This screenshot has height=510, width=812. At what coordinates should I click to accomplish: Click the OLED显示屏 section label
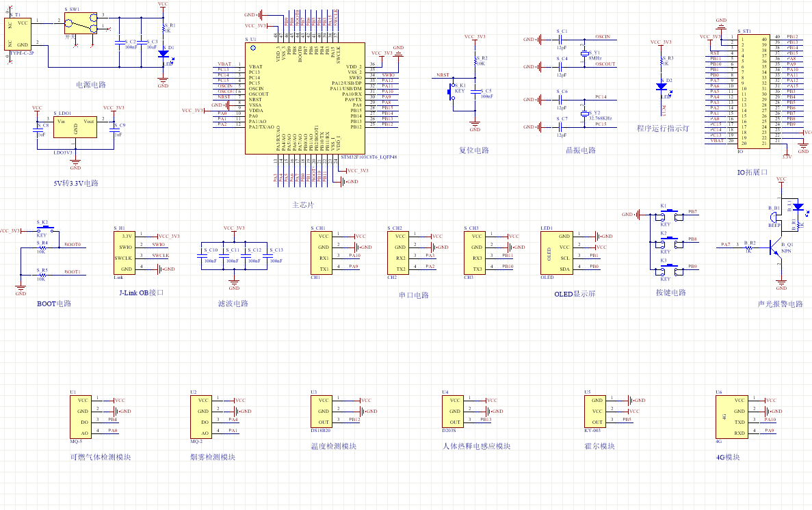(575, 293)
